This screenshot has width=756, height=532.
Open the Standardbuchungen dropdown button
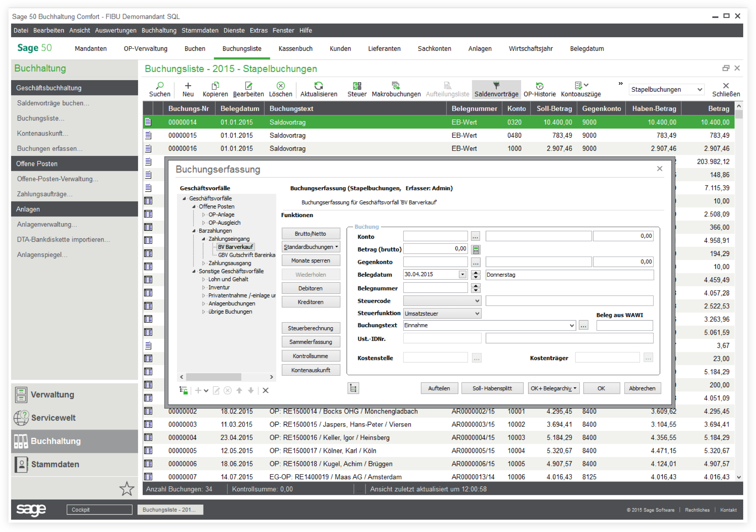pos(311,247)
